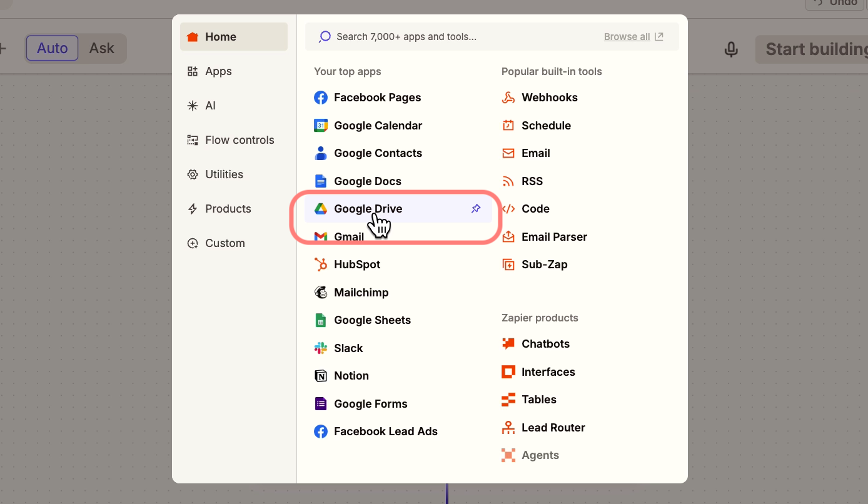This screenshot has height=504, width=868.
Task: Open the AI sidebar category
Action: (234, 106)
